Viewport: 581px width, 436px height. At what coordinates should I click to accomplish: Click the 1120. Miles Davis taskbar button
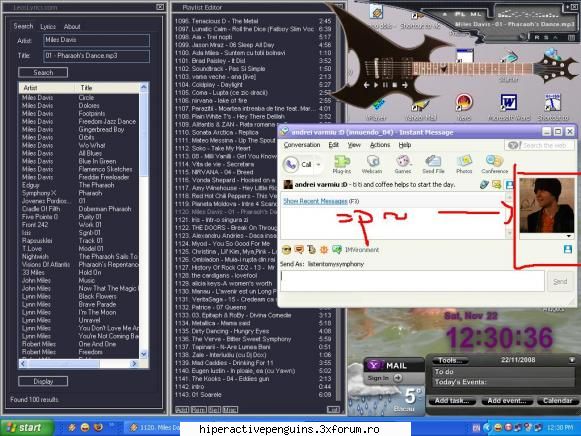(x=153, y=428)
